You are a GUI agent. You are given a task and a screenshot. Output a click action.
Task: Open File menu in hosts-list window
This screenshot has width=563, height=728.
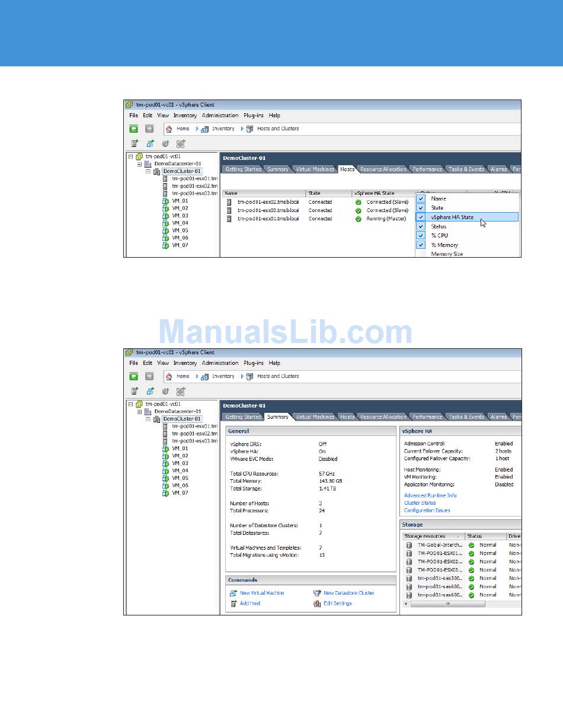(x=133, y=116)
